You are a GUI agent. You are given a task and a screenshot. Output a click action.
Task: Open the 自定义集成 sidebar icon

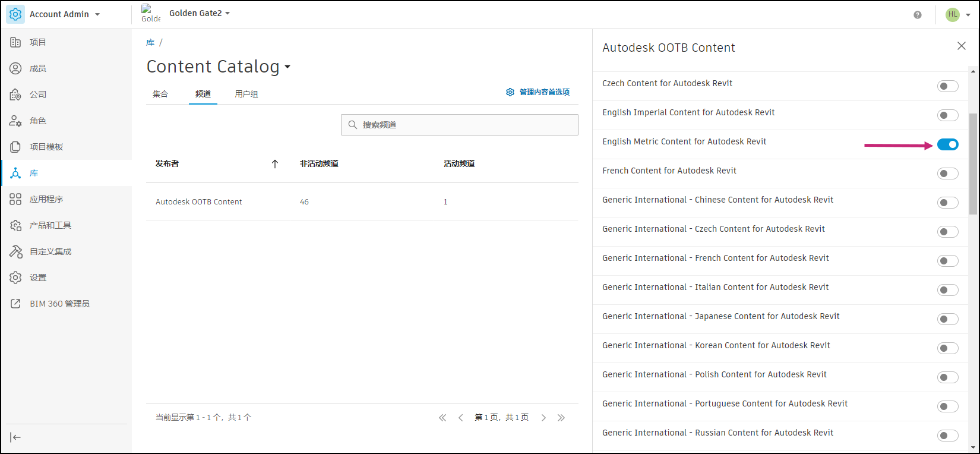point(15,251)
